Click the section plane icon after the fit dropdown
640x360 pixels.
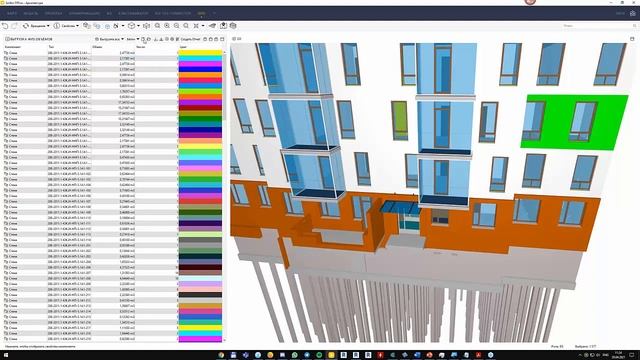tap(212, 26)
